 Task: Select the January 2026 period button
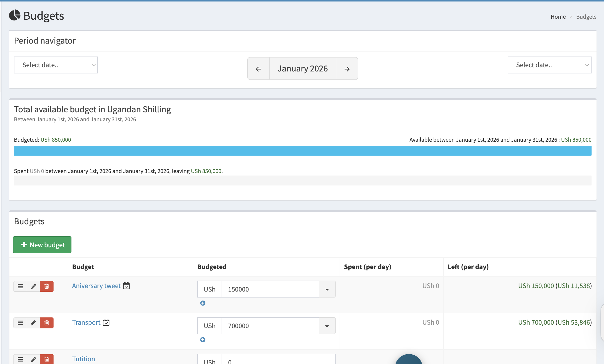303,68
